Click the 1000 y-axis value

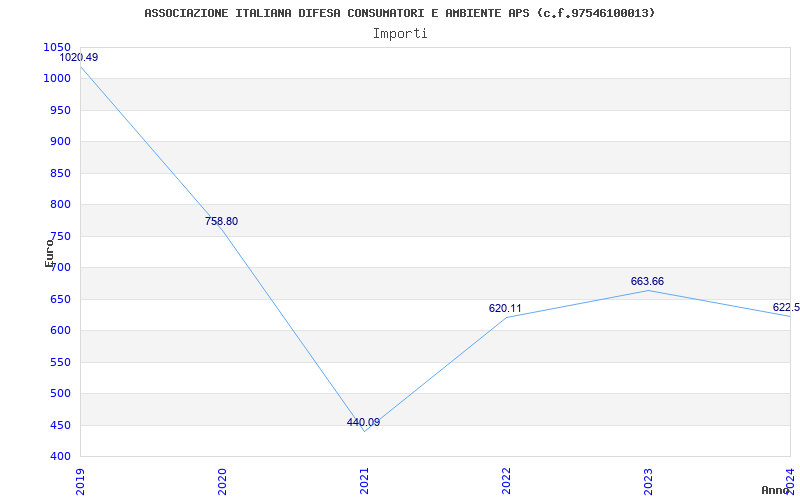point(57,79)
